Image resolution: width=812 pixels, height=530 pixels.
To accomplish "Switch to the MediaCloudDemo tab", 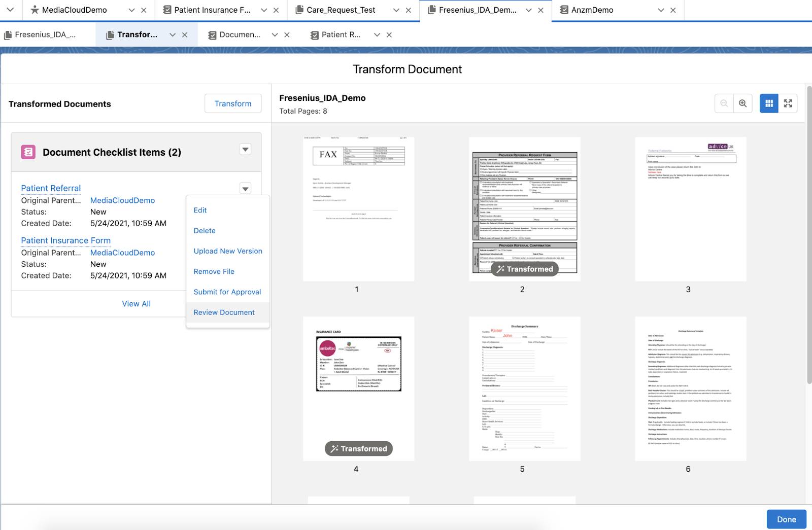I will (x=75, y=10).
